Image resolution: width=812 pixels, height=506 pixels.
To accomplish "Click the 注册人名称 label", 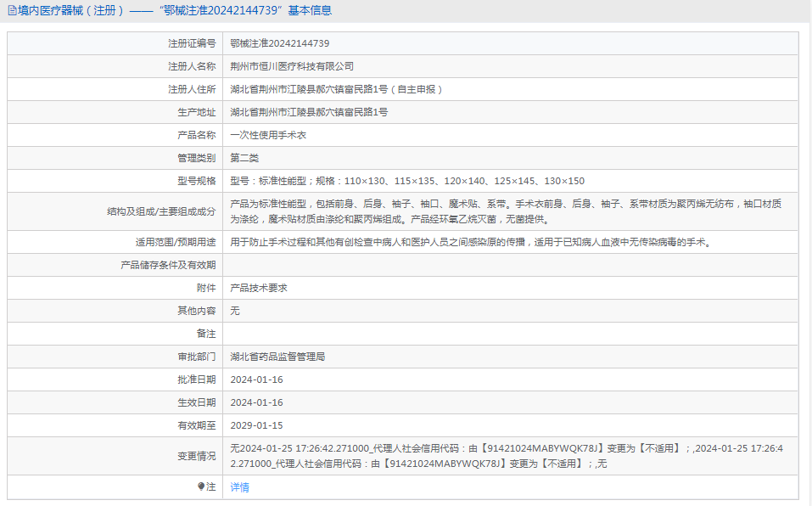I will (x=192, y=66).
